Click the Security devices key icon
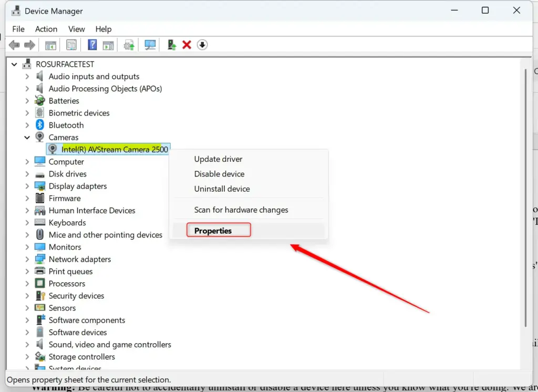 pos(40,295)
